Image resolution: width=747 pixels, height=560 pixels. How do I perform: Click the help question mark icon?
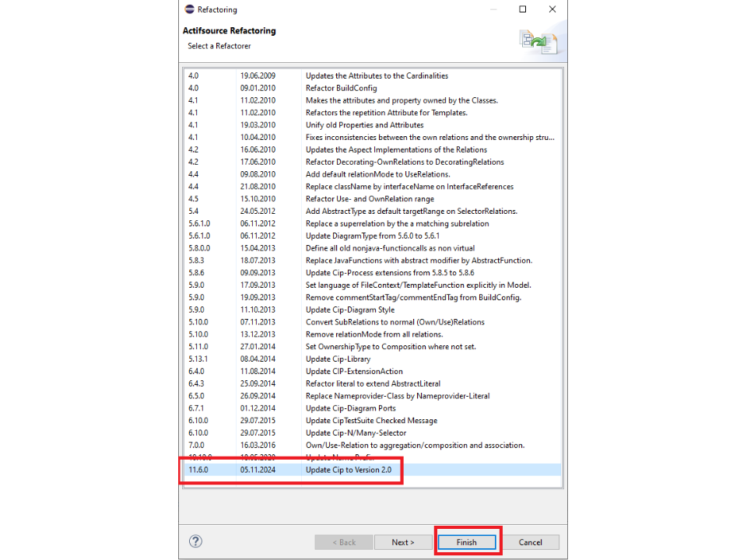pos(196,541)
